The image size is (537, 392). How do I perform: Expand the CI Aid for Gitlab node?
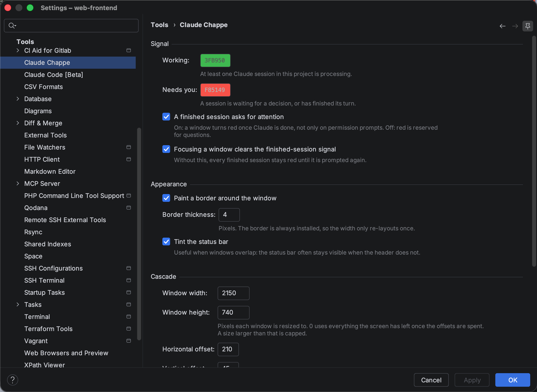point(18,50)
